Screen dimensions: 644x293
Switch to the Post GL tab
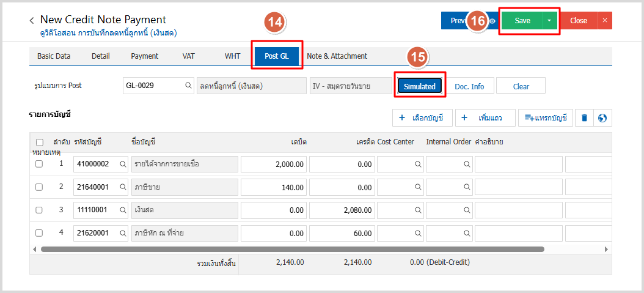tap(277, 56)
